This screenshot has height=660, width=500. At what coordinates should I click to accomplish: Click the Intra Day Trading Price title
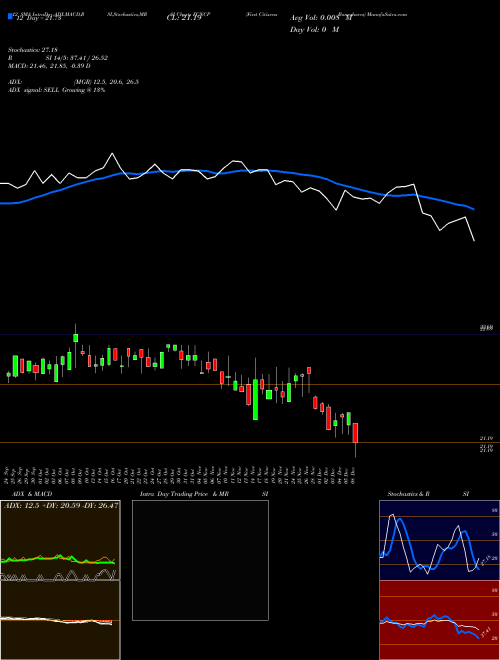coord(204,494)
